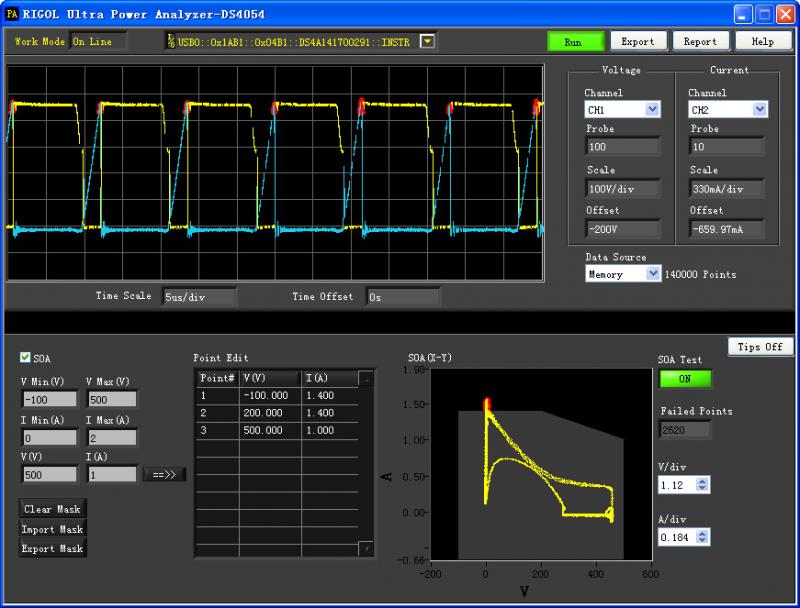Toggle the SOA Test ON switch
The image size is (800, 608).
pos(685,379)
